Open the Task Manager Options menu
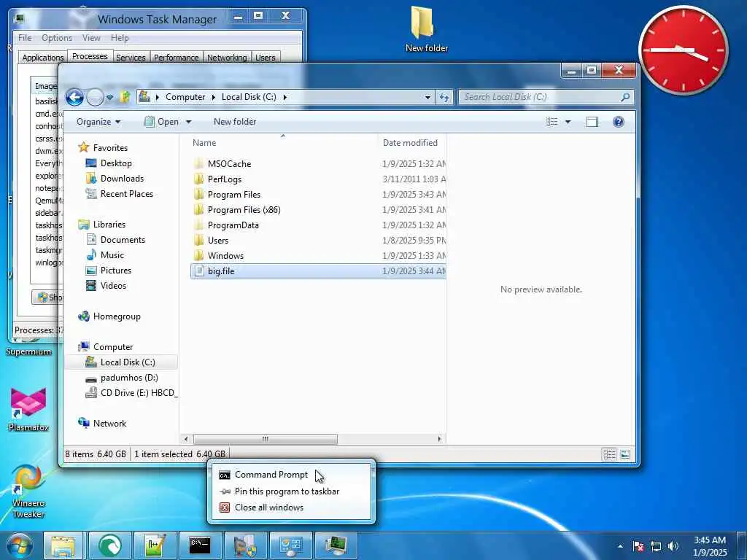This screenshot has width=747, height=560. point(57,38)
